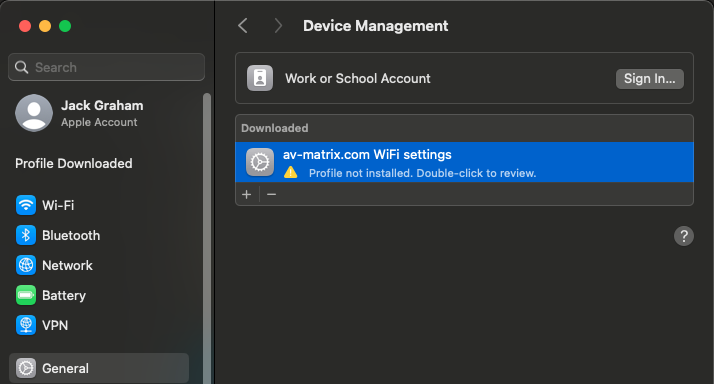714x384 pixels.
Task: Click the Work or School Account badge icon
Action: point(260,78)
